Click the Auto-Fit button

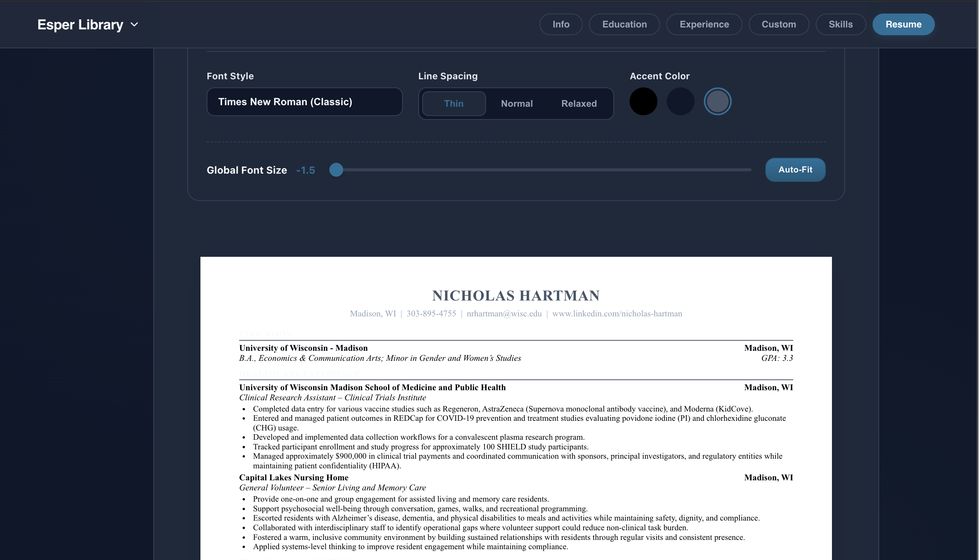[795, 170]
